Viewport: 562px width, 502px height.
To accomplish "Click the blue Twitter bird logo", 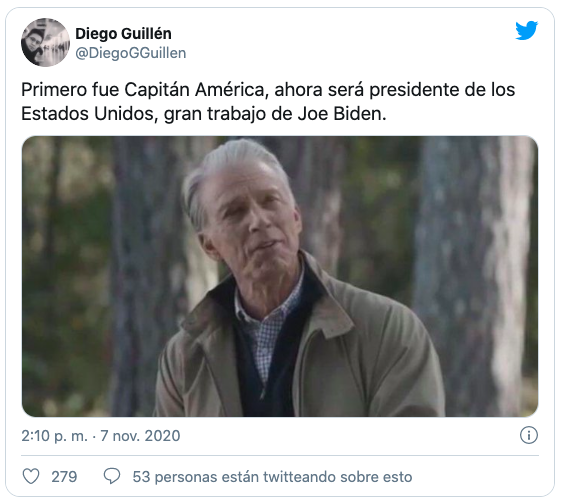I will (526, 30).
